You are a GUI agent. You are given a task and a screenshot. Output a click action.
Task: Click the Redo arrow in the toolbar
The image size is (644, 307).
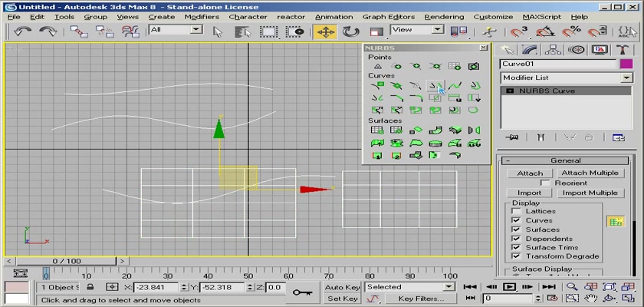[48, 31]
